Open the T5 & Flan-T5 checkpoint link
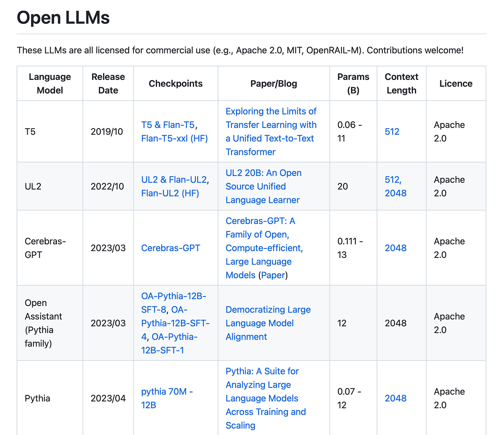Image resolution: width=504 pixels, height=435 pixels. point(168,125)
